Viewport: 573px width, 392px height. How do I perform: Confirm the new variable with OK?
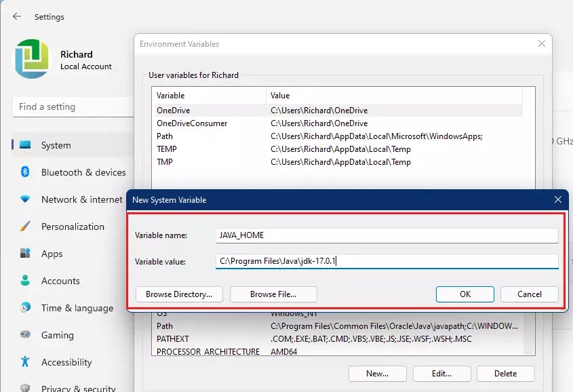click(x=465, y=294)
